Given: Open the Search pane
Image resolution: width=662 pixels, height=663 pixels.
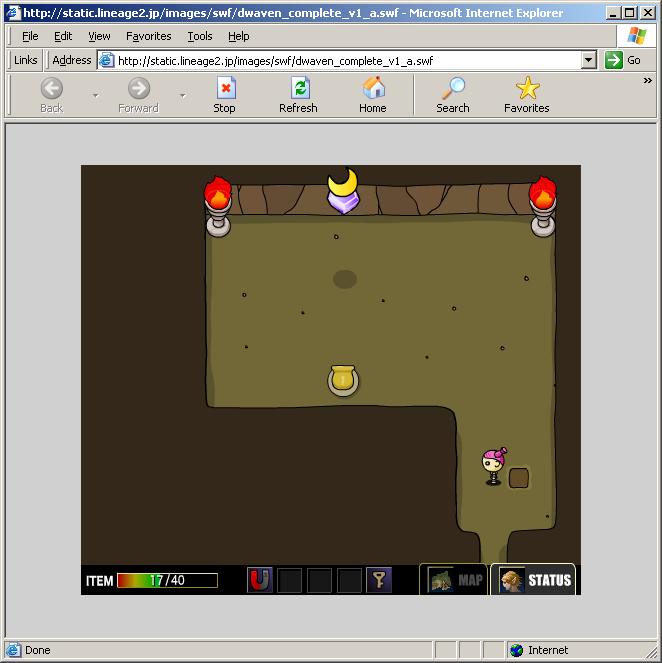Looking at the screenshot, I should 453,95.
